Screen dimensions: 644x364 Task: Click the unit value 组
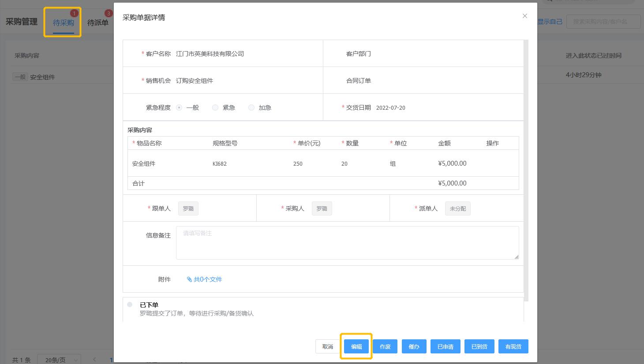pos(393,163)
